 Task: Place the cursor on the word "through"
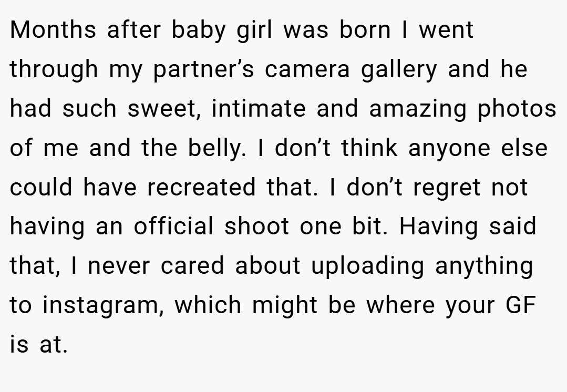54,70
